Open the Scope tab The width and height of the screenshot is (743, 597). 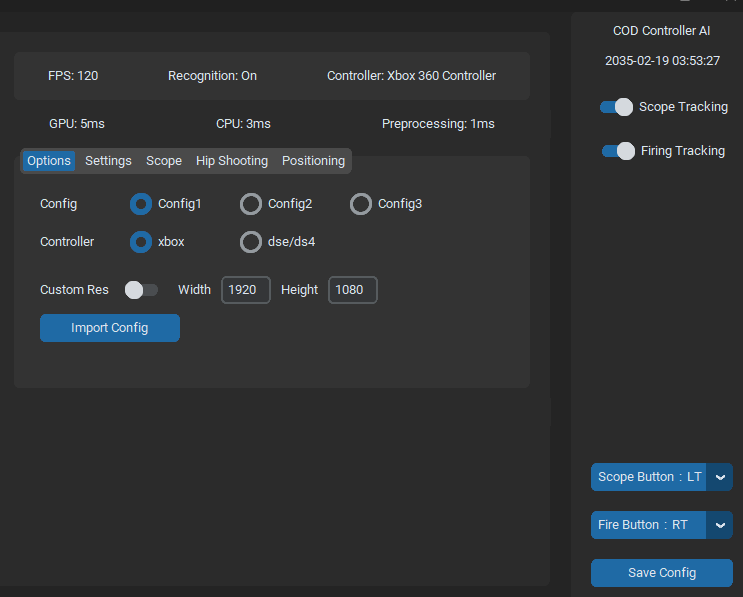(163, 161)
